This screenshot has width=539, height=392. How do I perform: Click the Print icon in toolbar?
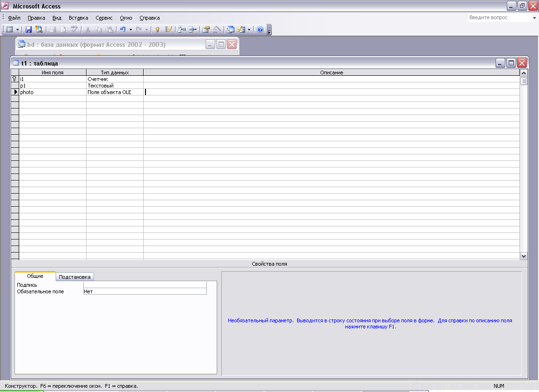52,29
